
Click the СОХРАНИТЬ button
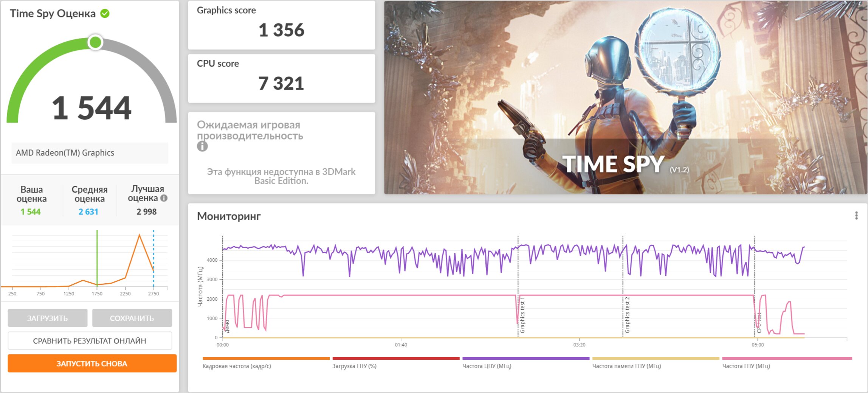tap(132, 318)
